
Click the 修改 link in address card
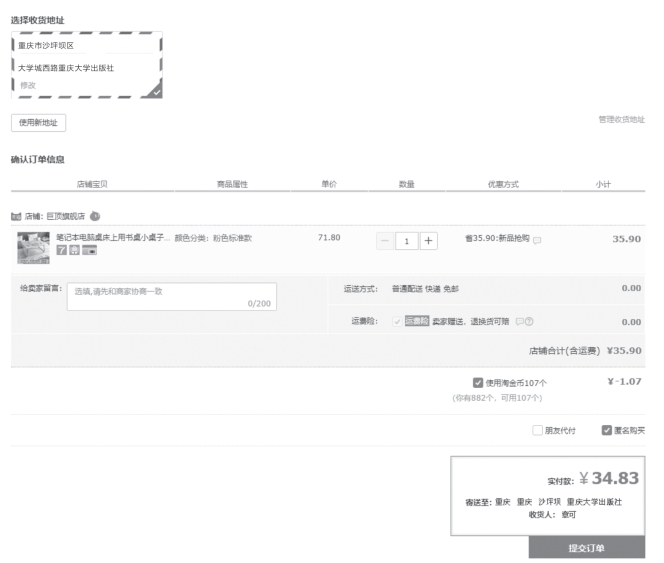(28, 85)
